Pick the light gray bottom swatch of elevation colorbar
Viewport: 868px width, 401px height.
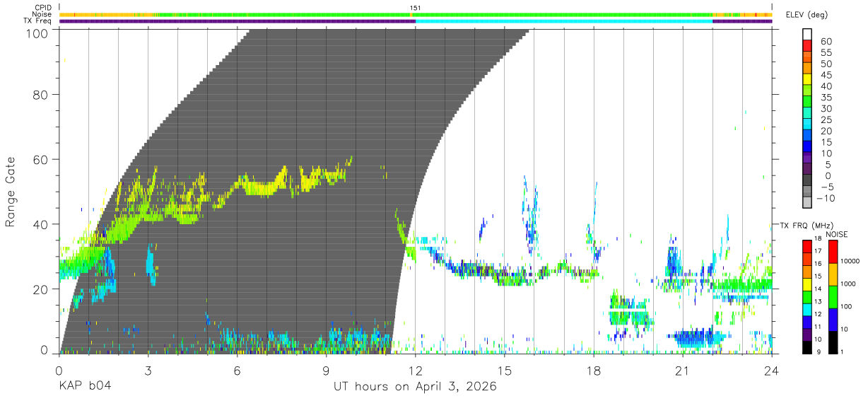click(x=807, y=203)
